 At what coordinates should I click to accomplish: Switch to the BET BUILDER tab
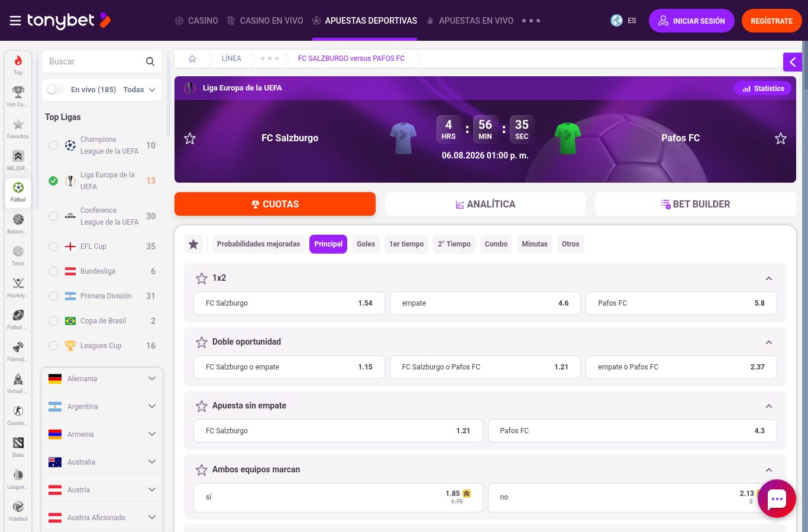click(x=696, y=204)
